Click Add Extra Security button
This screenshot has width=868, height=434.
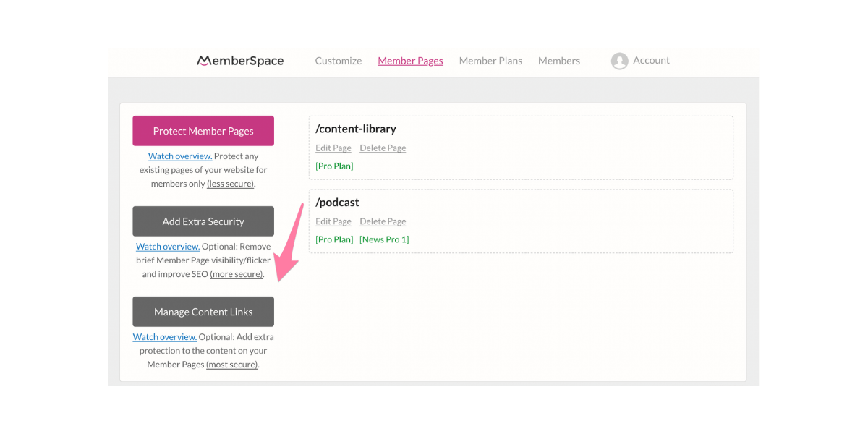203,221
